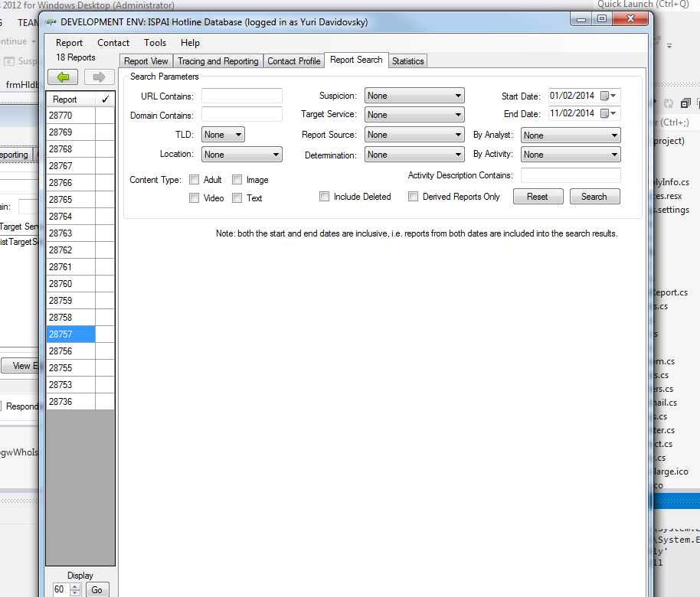Viewport: 700px width, 597px height.
Task: Tick the Video content type checkbox
Action: [195, 198]
